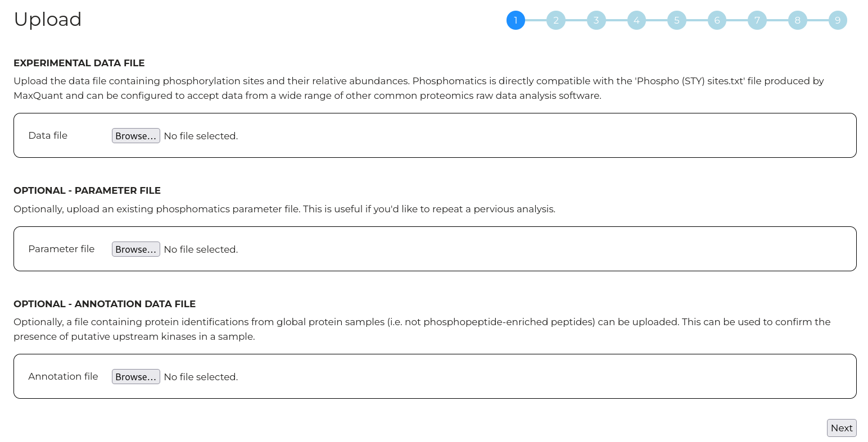Browse for the Annotation file
This screenshot has width=868, height=442.
pyautogui.click(x=136, y=377)
